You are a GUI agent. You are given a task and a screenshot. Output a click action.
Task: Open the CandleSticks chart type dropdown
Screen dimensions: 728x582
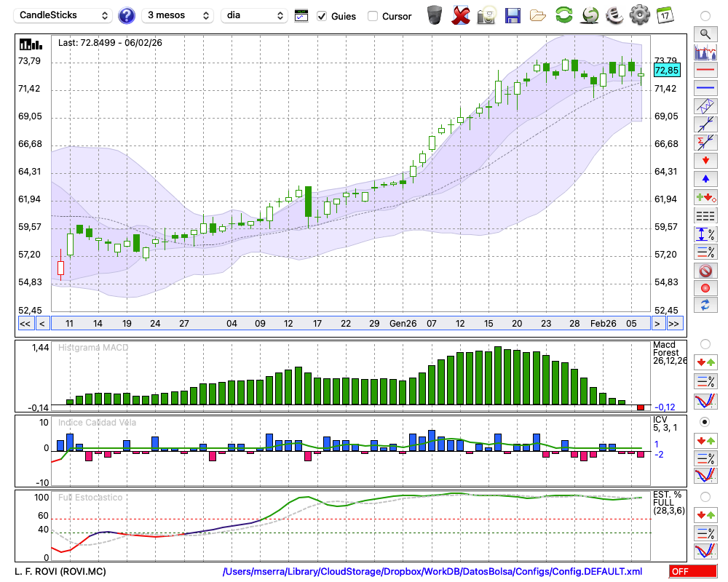(x=64, y=15)
